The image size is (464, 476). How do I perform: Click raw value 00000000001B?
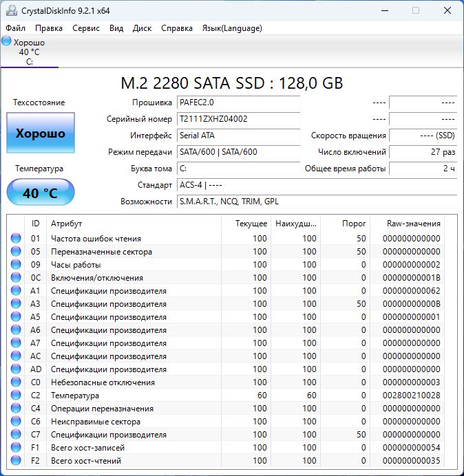[412, 277]
